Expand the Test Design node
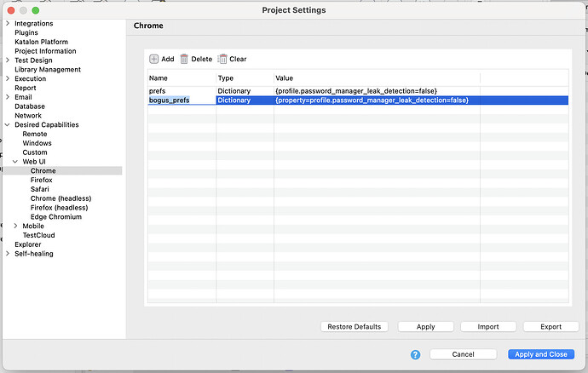 pyautogui.click(x=8, y=60)
